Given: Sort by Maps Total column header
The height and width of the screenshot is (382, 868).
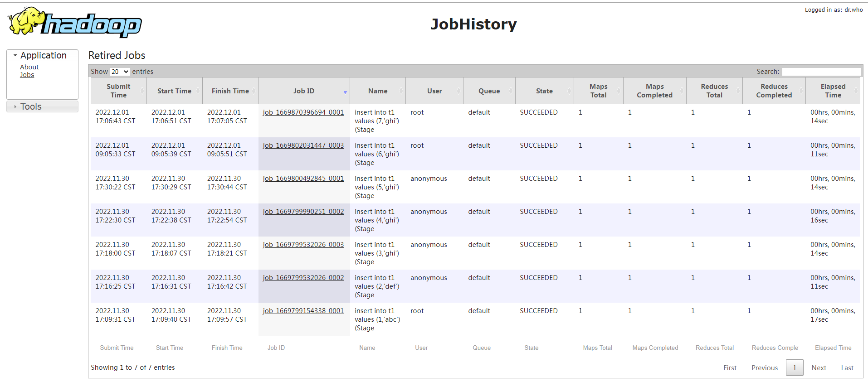Looking at the screenshot, I should point(598,91).
